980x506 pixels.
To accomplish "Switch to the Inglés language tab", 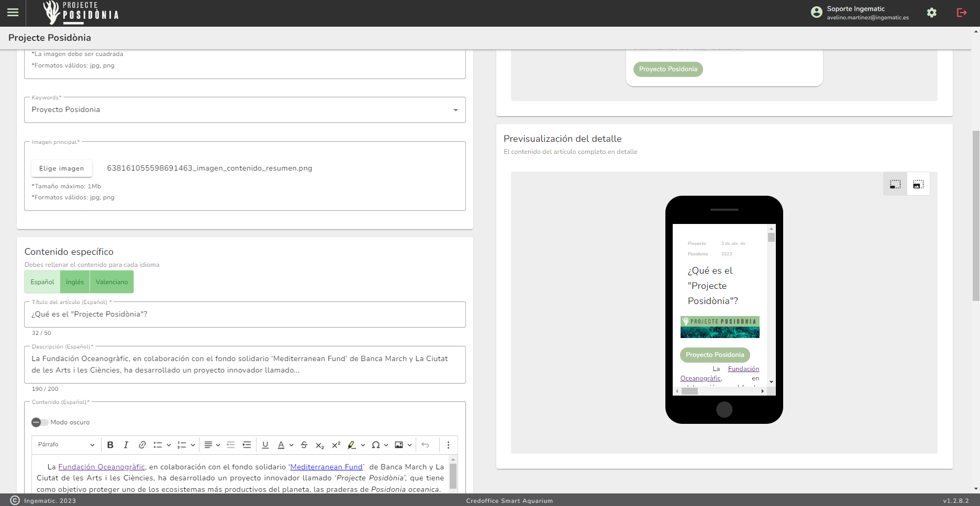I will 75,282.
